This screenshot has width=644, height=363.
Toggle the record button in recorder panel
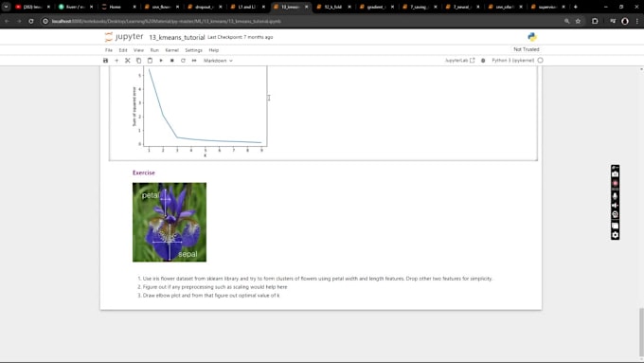point(615,183)
